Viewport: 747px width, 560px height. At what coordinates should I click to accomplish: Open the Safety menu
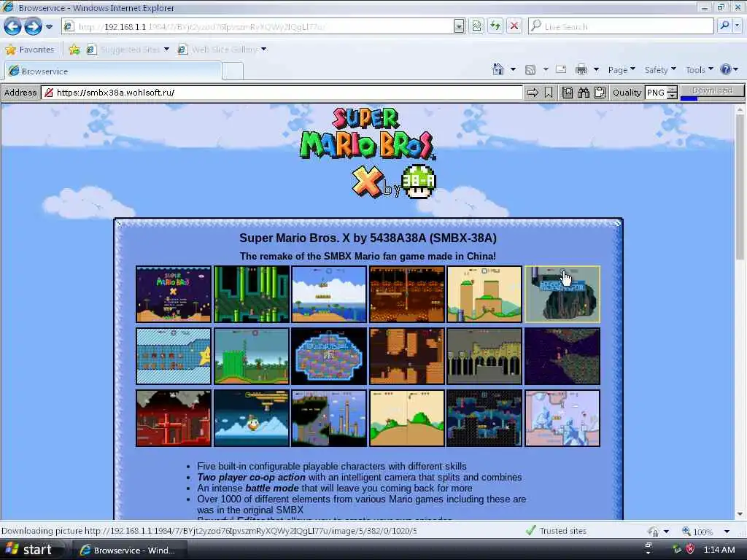(659, 70)
